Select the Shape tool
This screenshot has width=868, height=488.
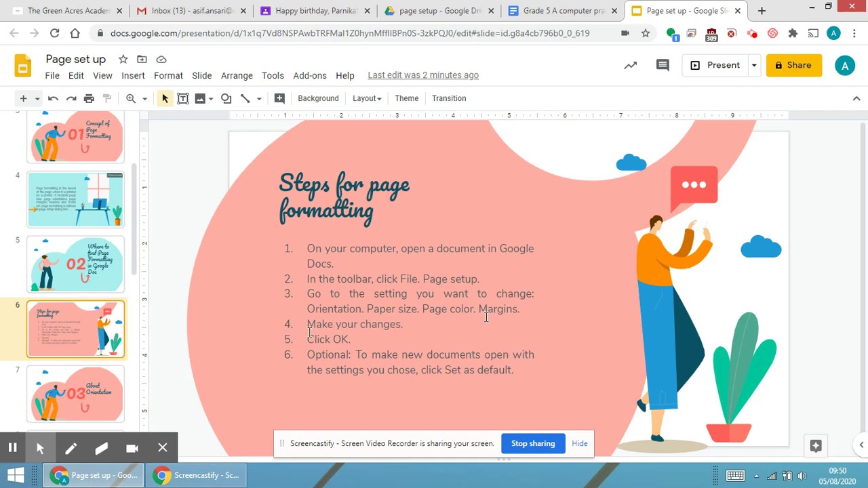point(226,98)
